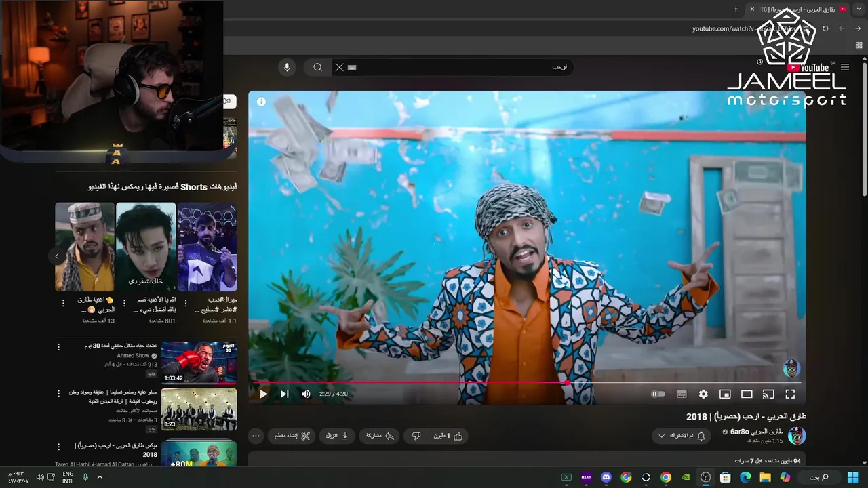Open more actions three-dot menu below video
868x488 pixels.
point(256,436)
